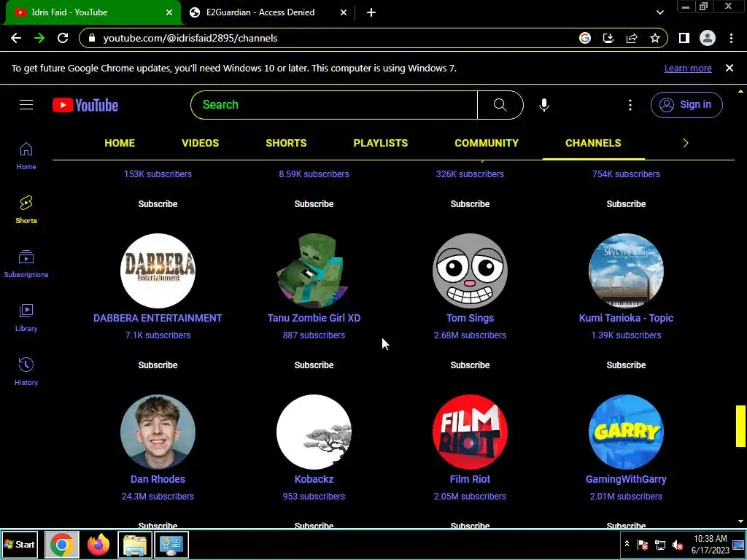Subscribe to the 153K subscribers channel

pyautogui.click(x=158, y=204)
